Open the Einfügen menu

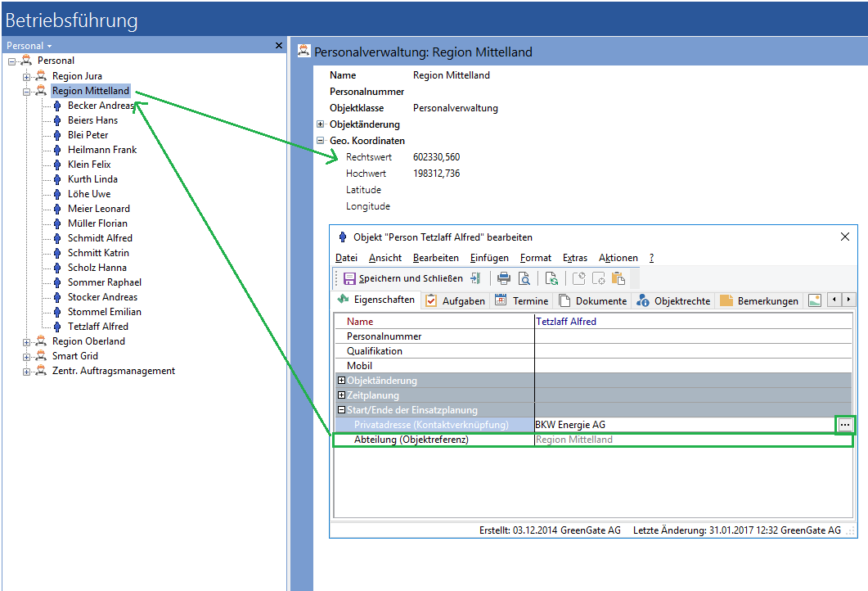[489, 258]
